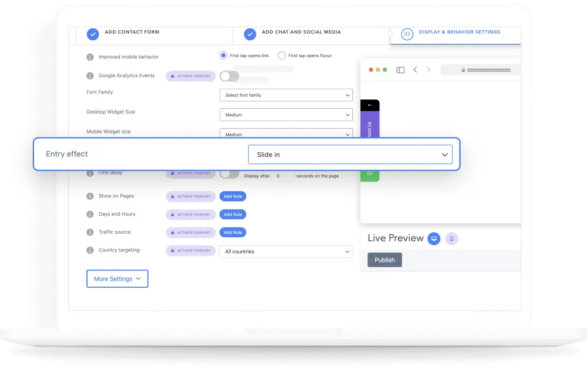Switch Live Preview to desktop view

tap(434, 239)
